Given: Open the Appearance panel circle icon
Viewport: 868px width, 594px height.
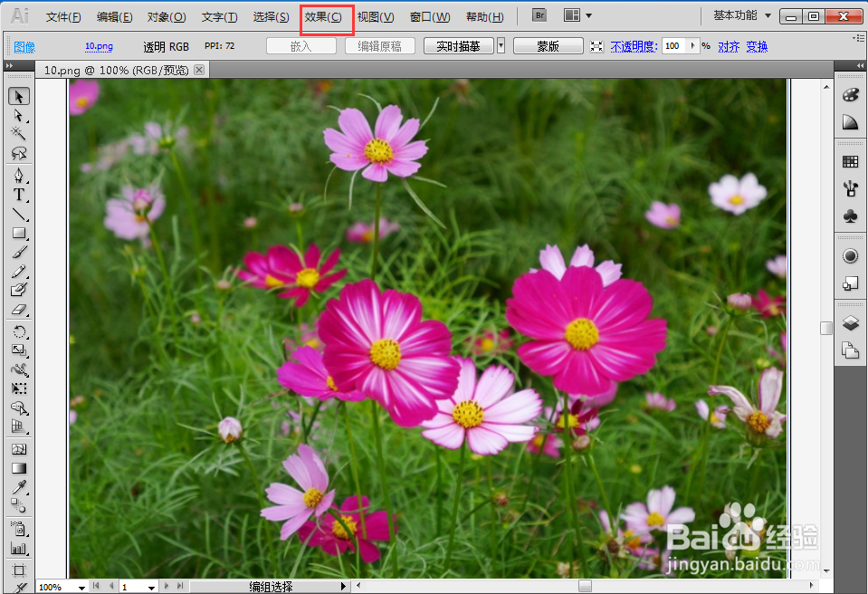Looking at the screenshot, I should [850, 256].
